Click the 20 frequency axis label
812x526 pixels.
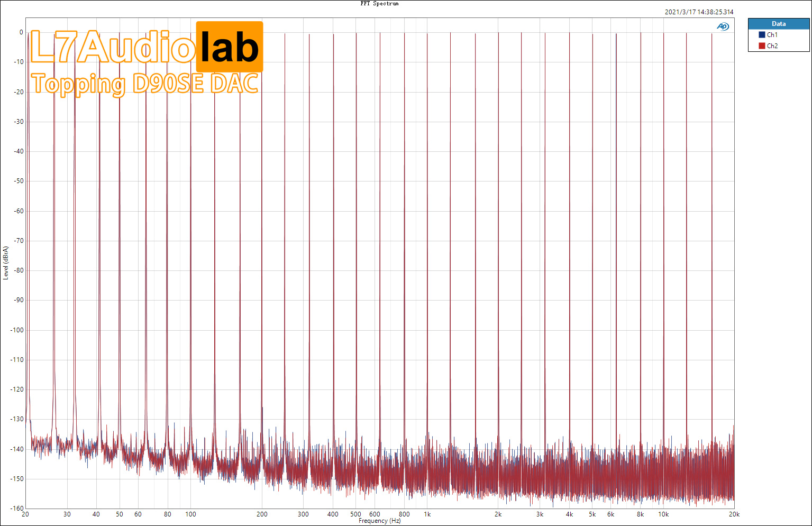25,514
